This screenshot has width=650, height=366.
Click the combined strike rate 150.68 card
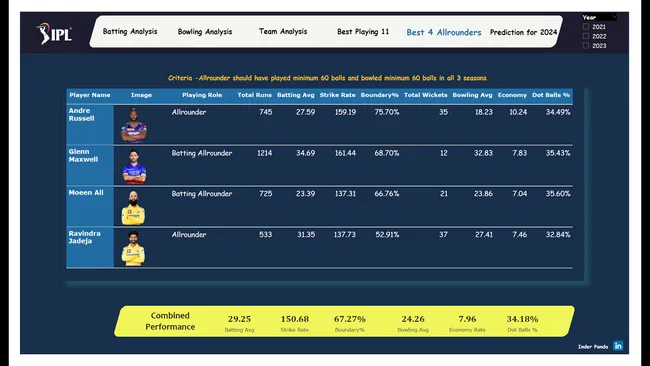tap(295, 323)
